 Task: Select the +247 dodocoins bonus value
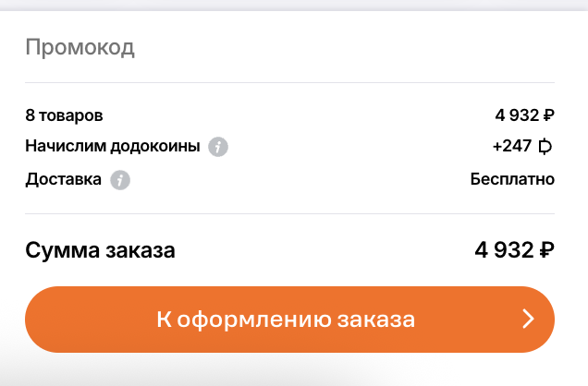pyautogui.click(x=511, y=147)
